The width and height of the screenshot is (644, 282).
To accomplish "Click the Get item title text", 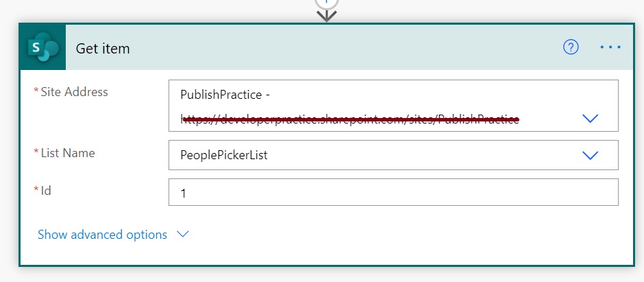I will pos(102,49).
